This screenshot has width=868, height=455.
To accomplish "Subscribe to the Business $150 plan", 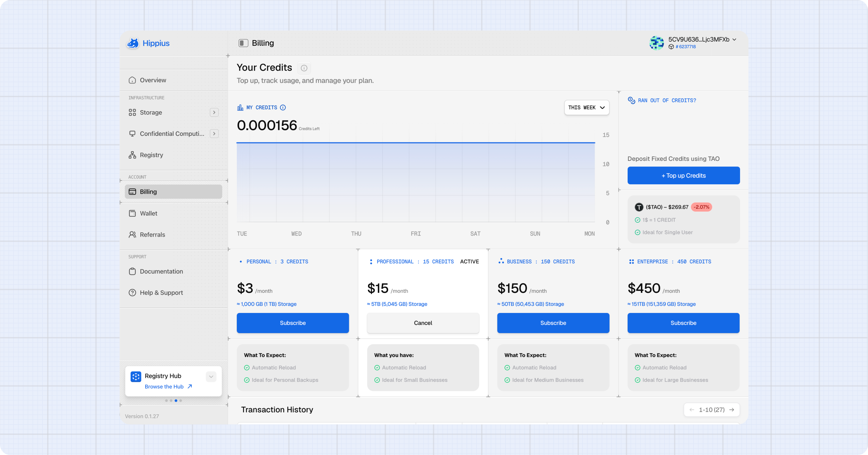I will point(553,323).
